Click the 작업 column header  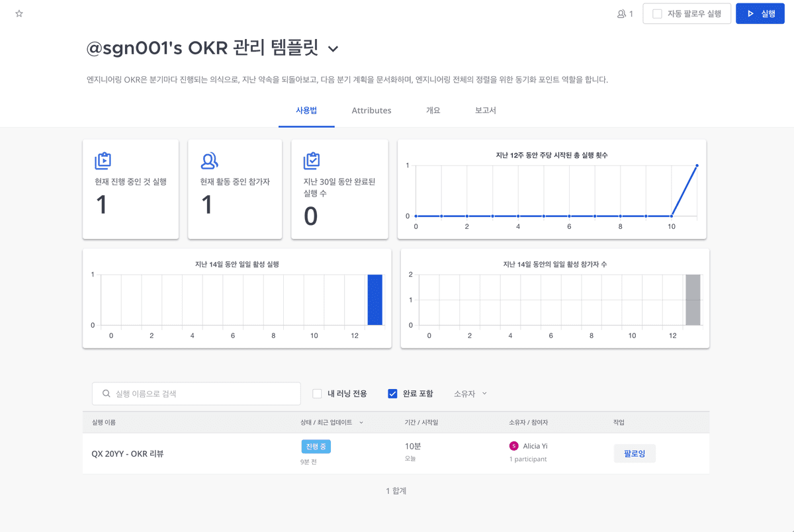[x=619, y=422]
